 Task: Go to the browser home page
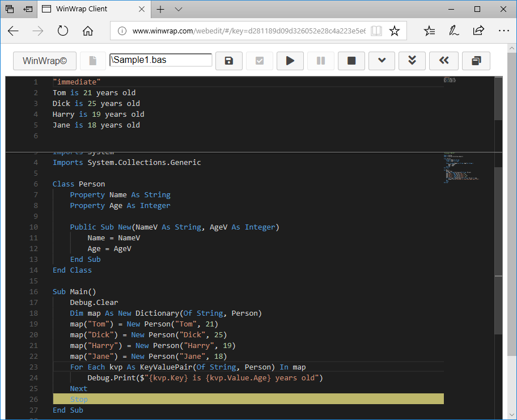tap(88, 31)
